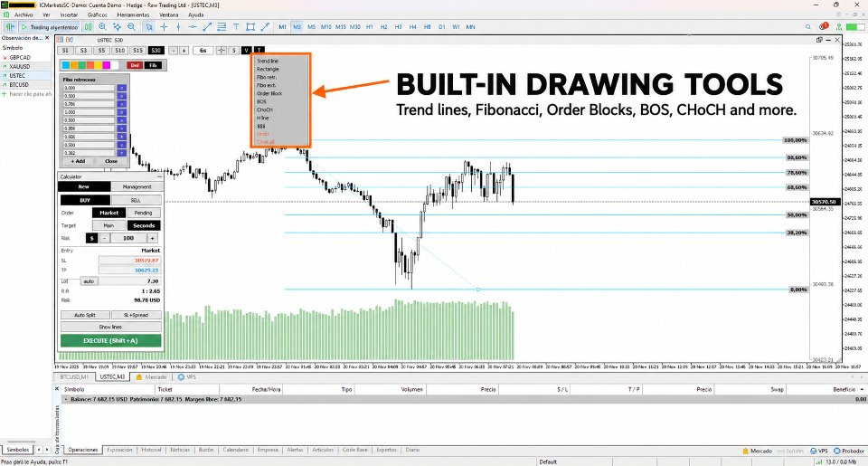Choose Order Block from drawing menu
This screenshot has width=868, height=466.
[x=269, y=93]
